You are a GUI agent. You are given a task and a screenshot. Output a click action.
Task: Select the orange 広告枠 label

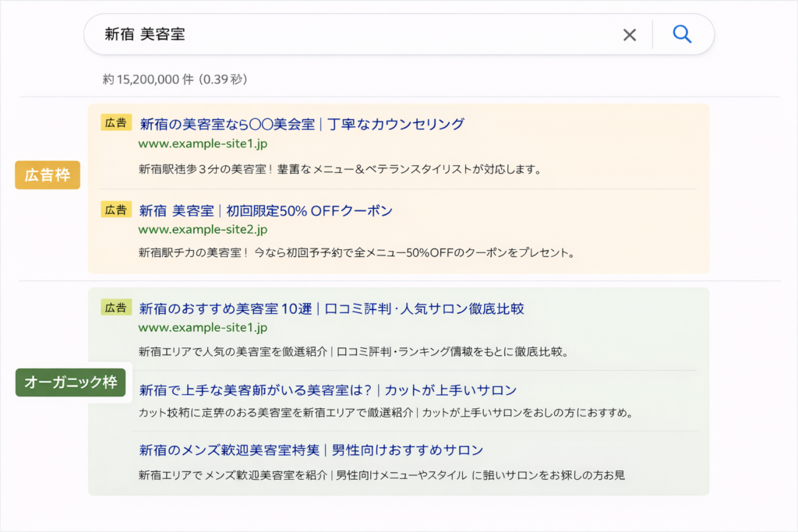tap(48, 175)
